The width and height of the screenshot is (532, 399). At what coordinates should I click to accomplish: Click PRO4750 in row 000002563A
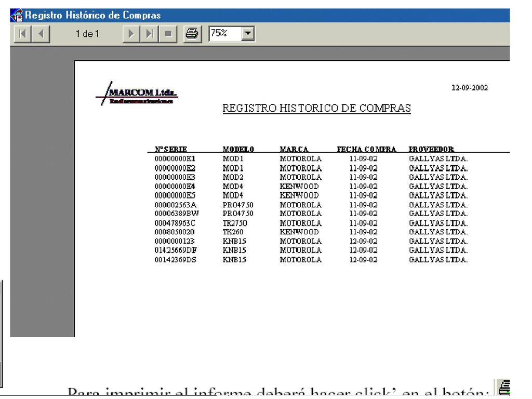[238, 205]
